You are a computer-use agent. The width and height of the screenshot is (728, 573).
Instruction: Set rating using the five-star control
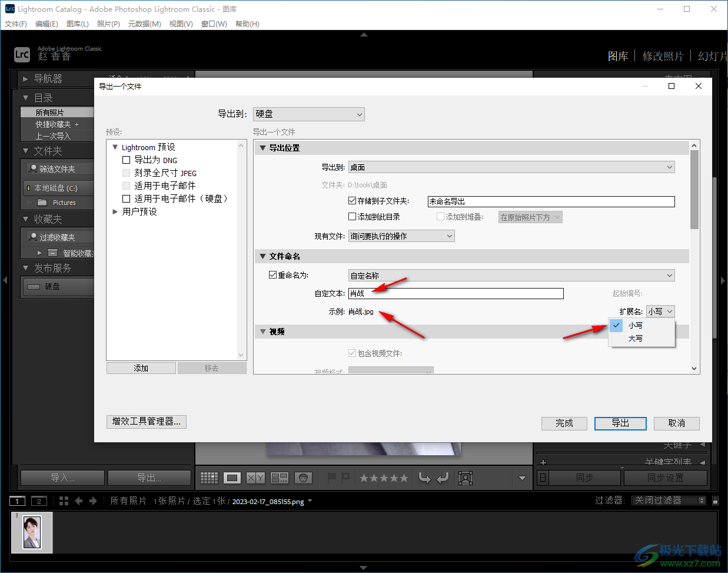pos(384,478)
